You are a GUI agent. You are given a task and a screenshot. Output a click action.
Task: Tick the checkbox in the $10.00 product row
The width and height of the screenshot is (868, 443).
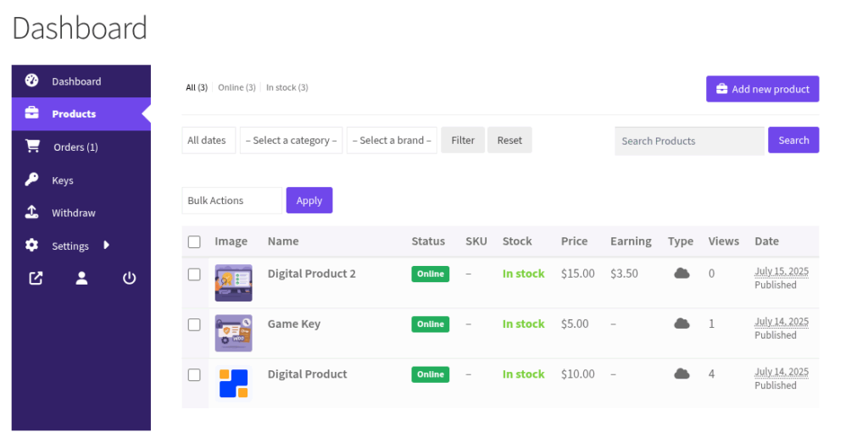tap(194, 375)
